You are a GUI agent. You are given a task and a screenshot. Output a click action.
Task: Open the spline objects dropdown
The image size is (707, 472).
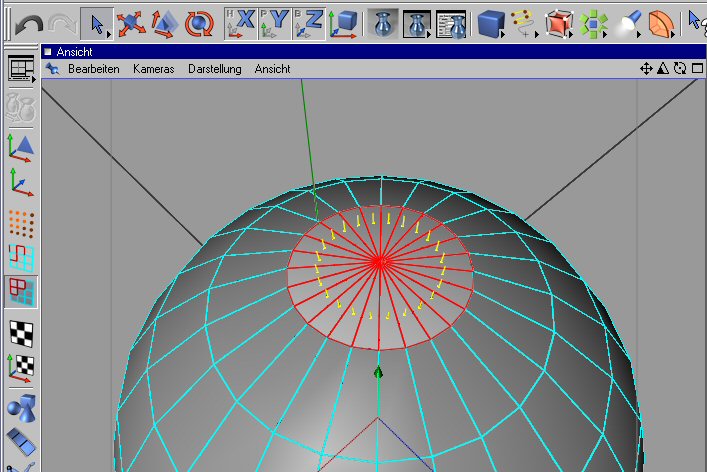click(x=523, y=22)
